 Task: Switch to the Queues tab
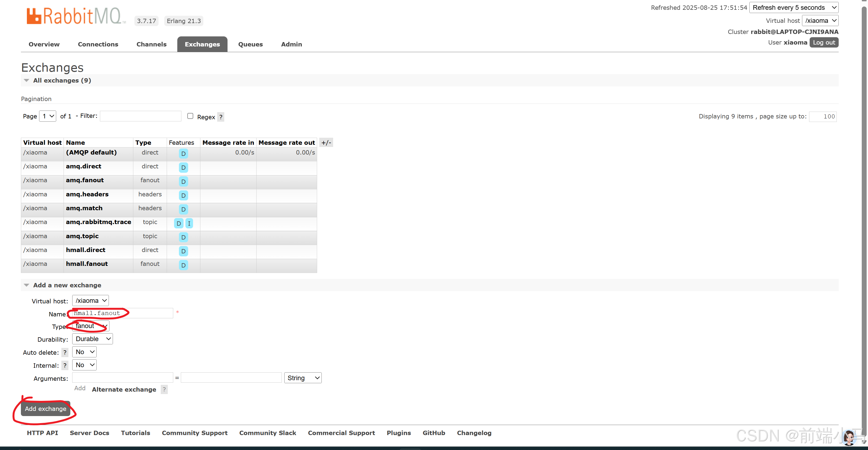coord(250,44)
